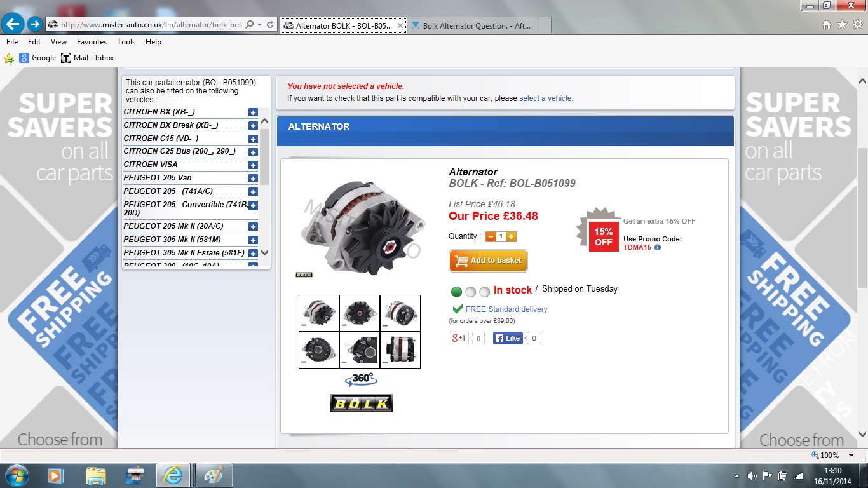
Task: Select the bottom-left alternator thumbnail
Action: 319,350
